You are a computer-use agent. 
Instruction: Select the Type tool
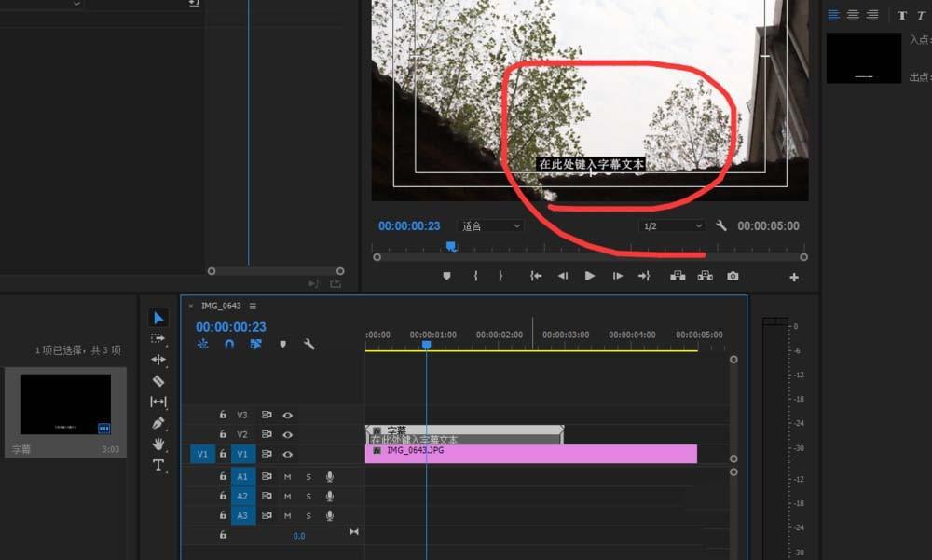[158, 465]
